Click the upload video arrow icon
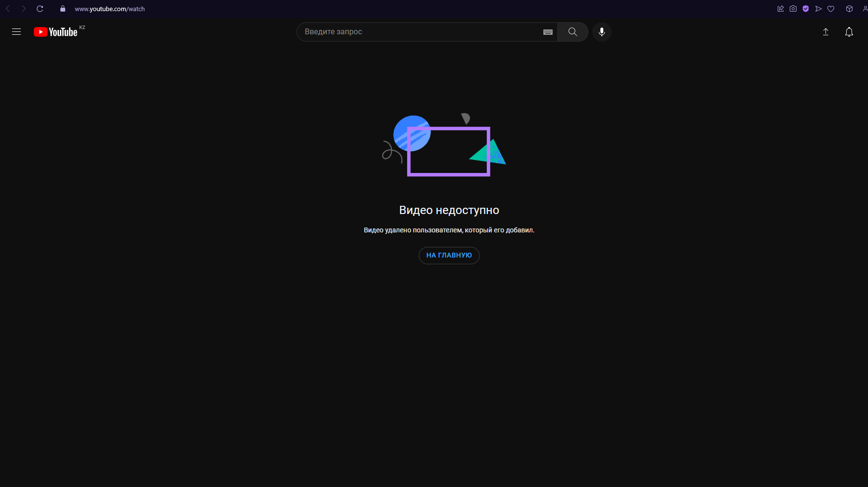Screen dimensions: 868x487 click(x=825, y=32)
